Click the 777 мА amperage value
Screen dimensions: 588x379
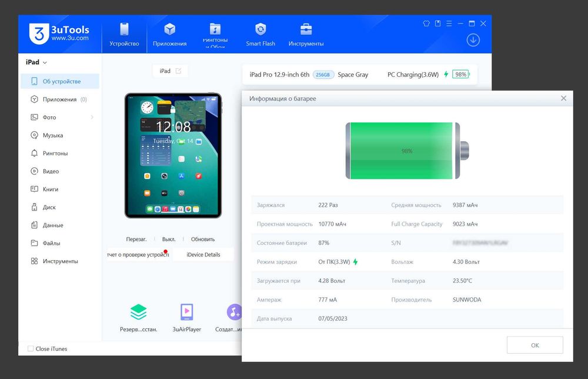click(328, 300)
